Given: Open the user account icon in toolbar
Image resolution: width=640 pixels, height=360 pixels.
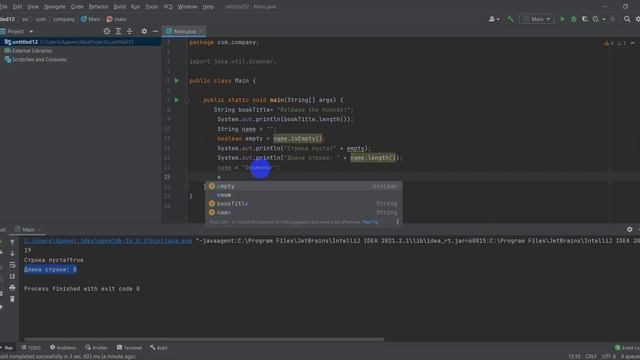Looking at the screenshot, I should tap(492, 19).
